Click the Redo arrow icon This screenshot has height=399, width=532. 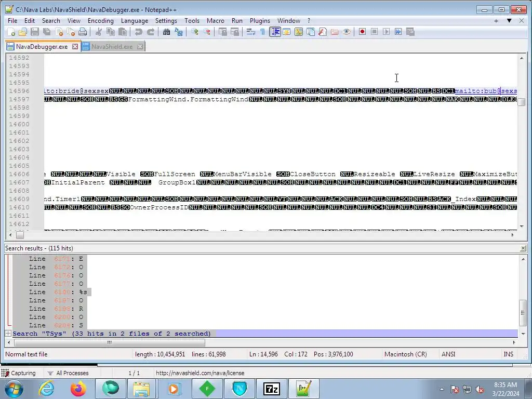tap(151, 32)
